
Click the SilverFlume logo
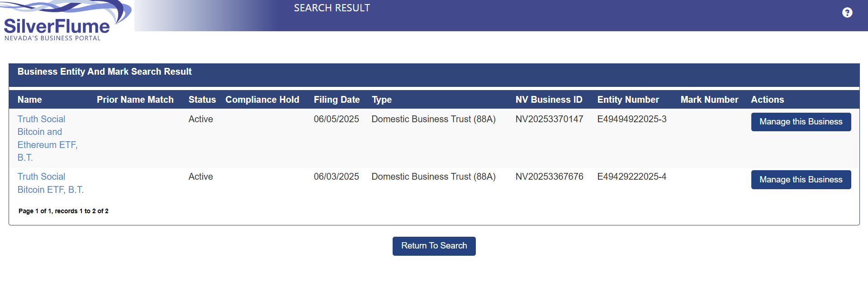point(63,23)
